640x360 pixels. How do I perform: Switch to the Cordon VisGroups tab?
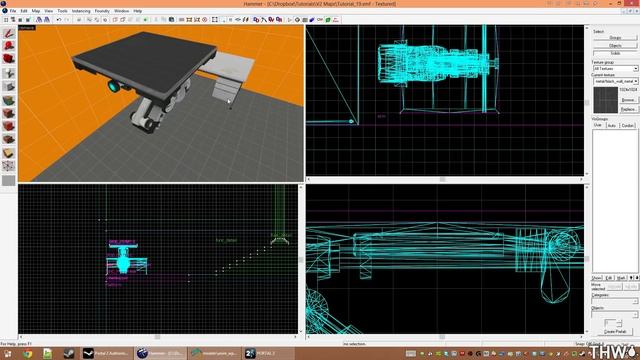[x=628, y=125]
